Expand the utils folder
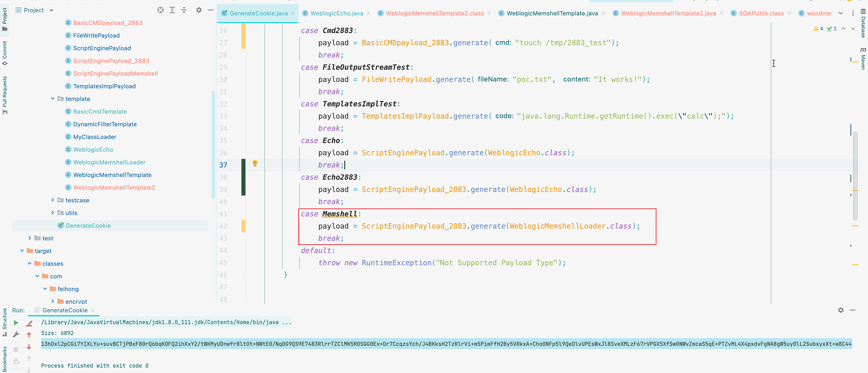The width and height of the screenshot is (868, 373). pos(53,213)
